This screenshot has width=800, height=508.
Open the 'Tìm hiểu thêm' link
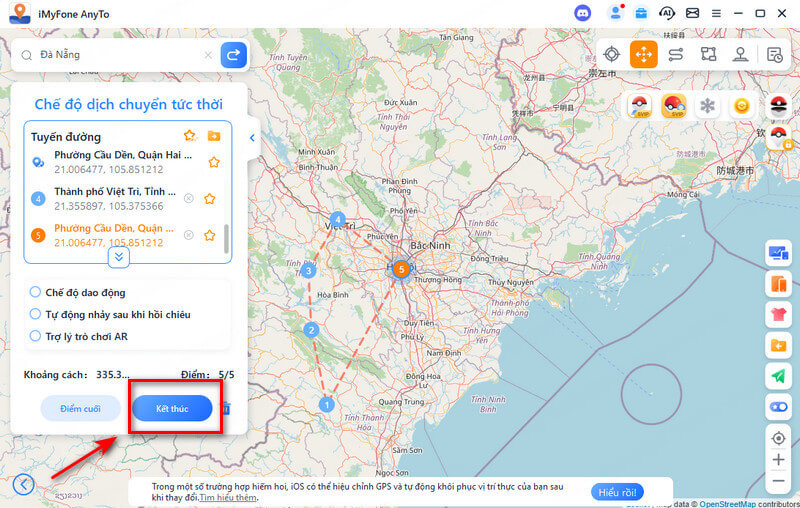227,497
